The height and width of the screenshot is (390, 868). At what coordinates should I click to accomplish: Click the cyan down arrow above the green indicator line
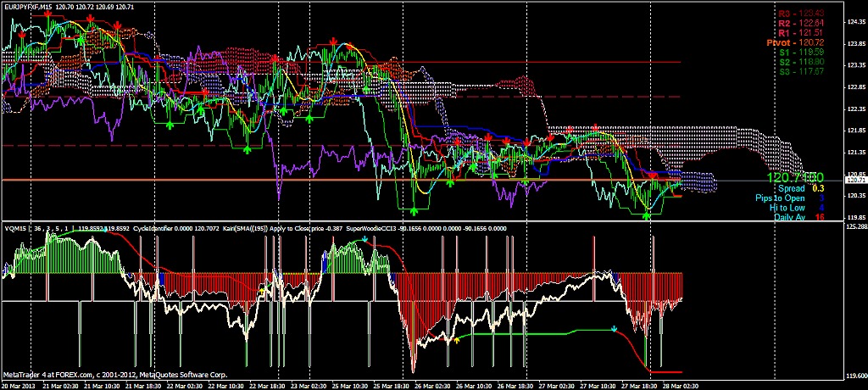pyautogui.click(x=614, y=328)
